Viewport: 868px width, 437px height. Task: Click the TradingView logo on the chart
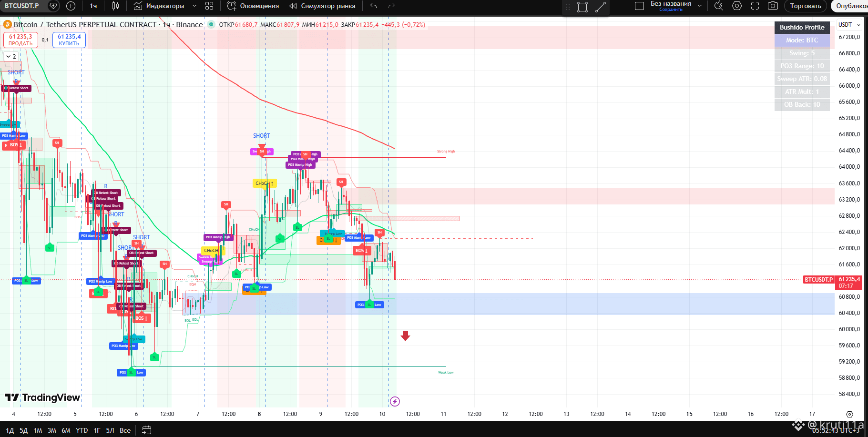click(42, 397)
